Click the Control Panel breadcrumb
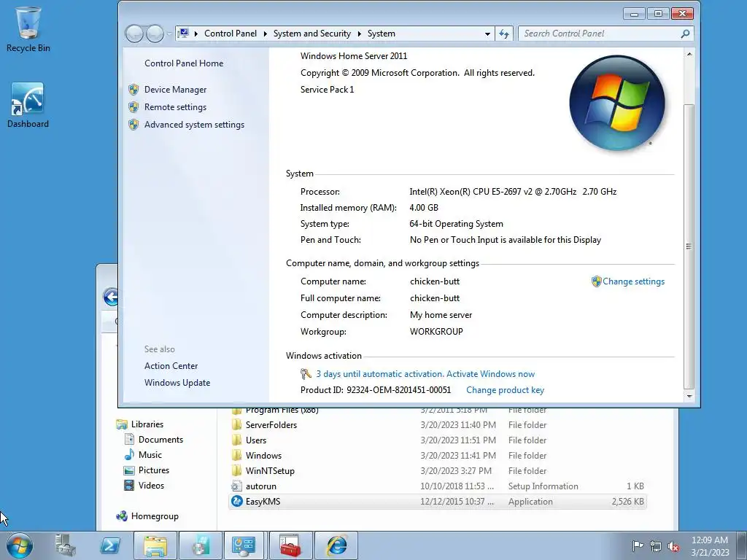This screenshot has width=747, height=560. coord(230,34)
